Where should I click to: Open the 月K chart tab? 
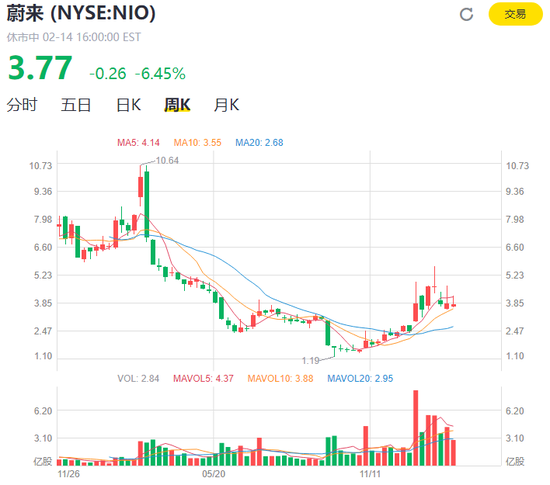pyautogui.click(x=227, y=105)
